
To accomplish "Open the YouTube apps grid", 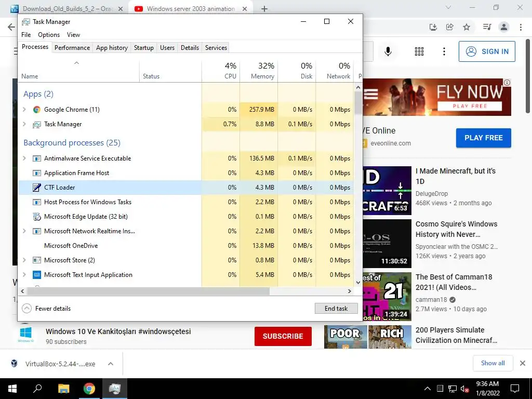I will coord(419,51).
